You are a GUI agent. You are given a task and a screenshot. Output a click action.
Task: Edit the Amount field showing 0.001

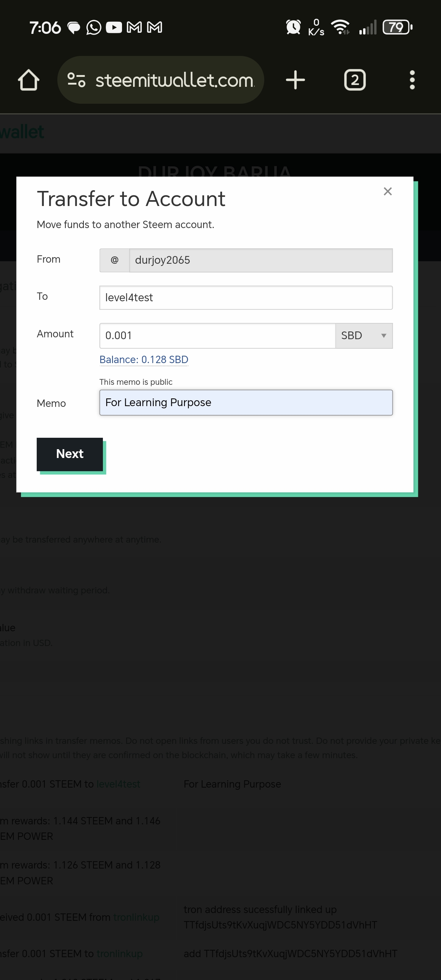tap(218, 335)
